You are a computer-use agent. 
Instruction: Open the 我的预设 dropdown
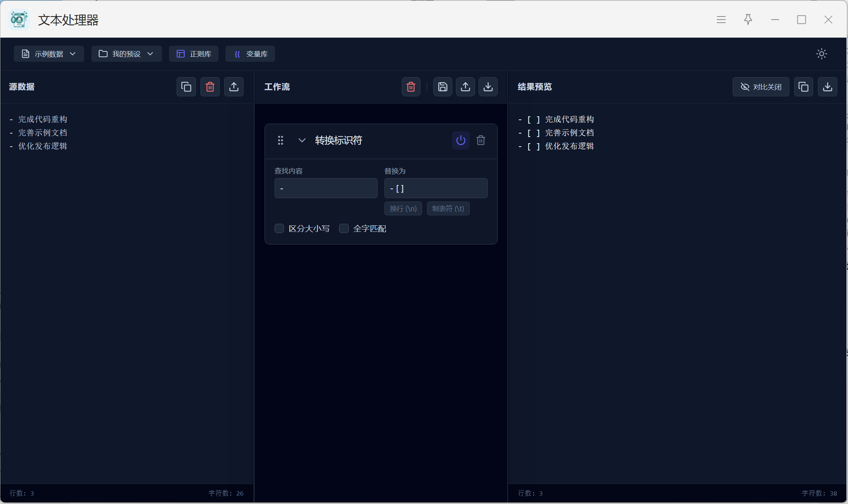(x=126, y=54)
